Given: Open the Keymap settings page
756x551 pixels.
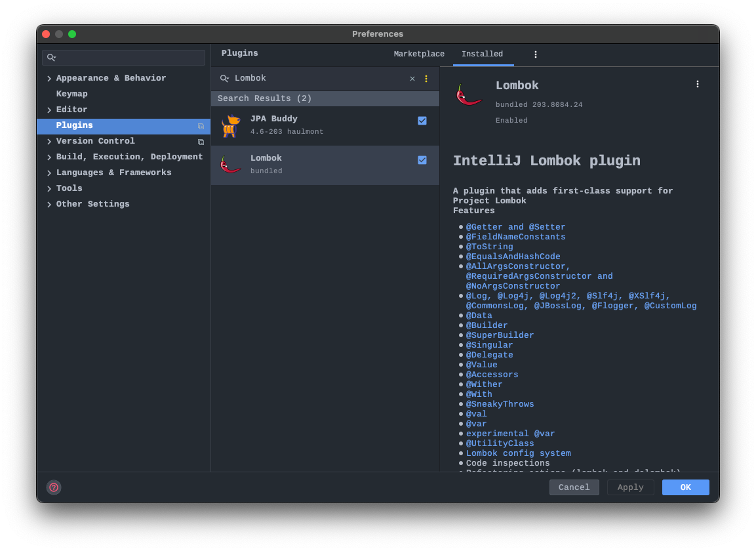Looking at the screenshot, I should coord(72,94).
